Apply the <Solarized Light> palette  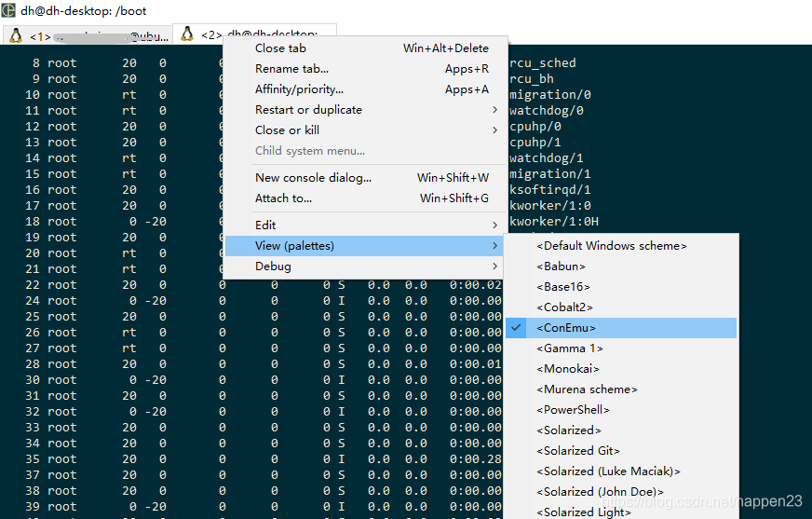pyautogui.click(x=621, y=512)
